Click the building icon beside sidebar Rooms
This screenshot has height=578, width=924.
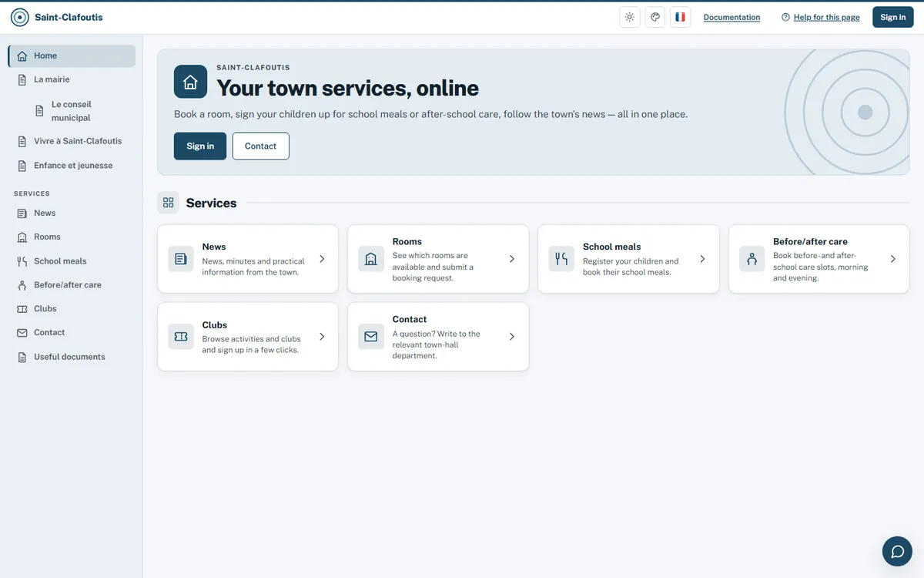click(x=22, y=237)
